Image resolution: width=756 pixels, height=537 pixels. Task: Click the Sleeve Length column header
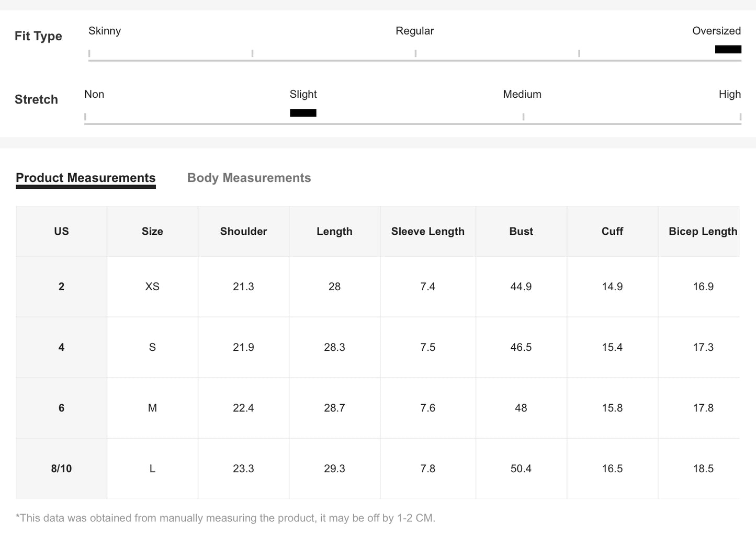point(427,231)
